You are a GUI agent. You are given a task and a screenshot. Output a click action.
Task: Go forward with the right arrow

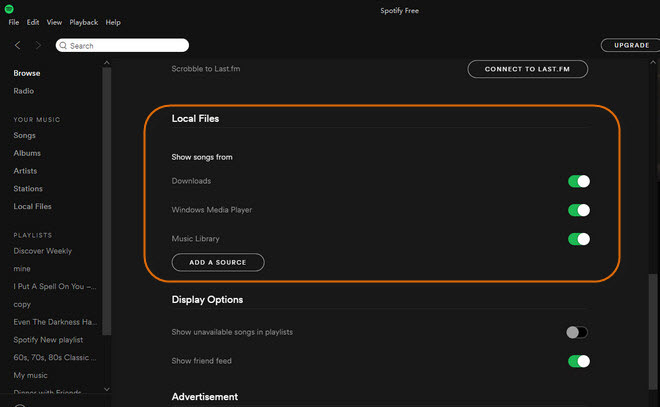(39, 45)
